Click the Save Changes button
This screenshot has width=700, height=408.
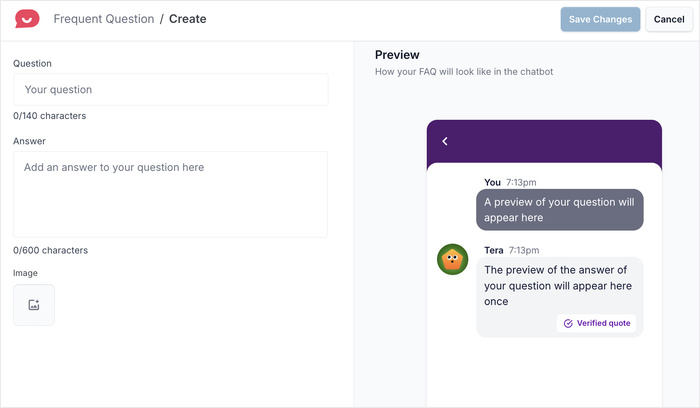[600, 19]
